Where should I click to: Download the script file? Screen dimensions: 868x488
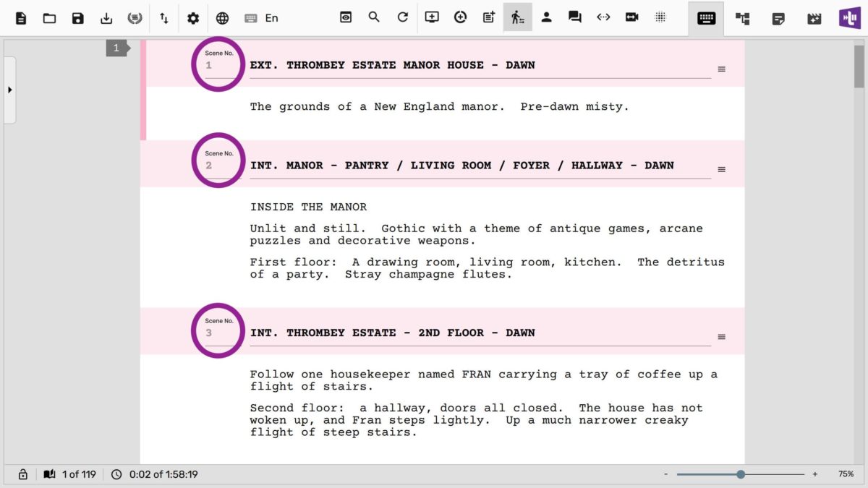pos(106,17)
